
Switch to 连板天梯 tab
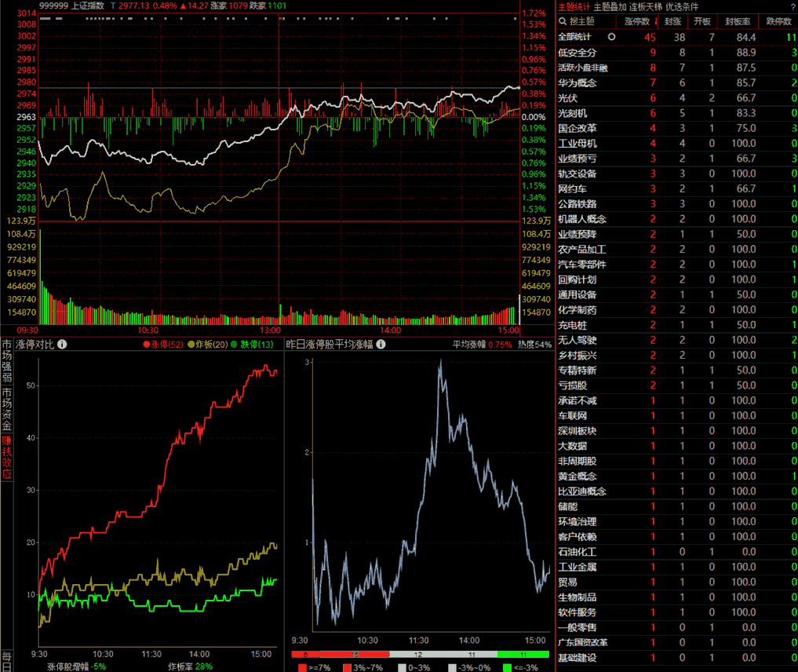(645, 6)
